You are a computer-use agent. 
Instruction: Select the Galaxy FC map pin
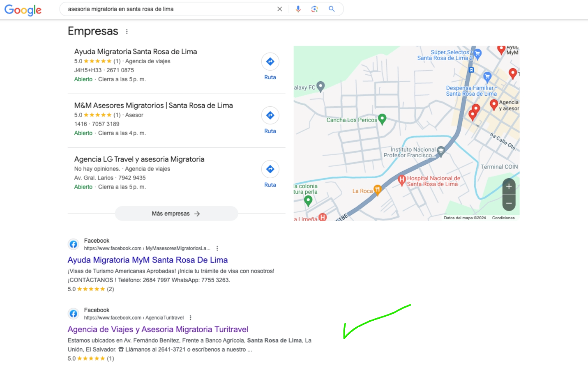[321, 87]
